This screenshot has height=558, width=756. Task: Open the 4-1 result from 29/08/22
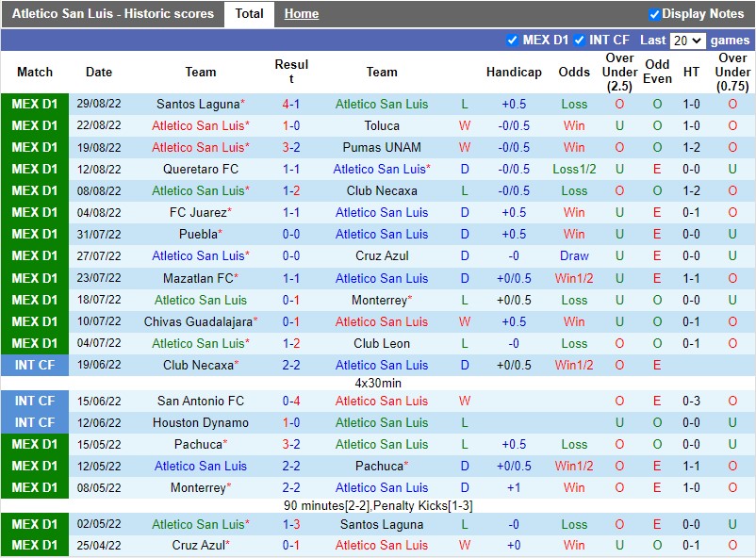click(x=291, y=105)
